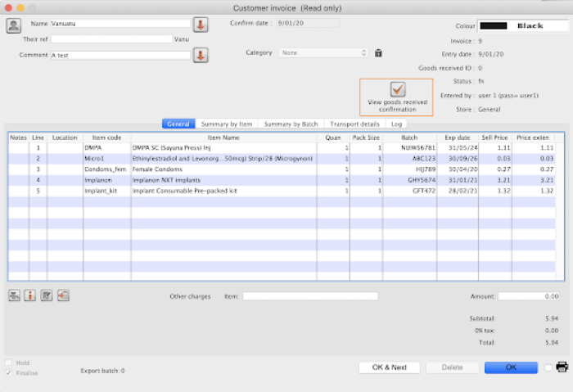
Task: Click the red down-arrow next to Comment field
Action: [x=201, y=55]
